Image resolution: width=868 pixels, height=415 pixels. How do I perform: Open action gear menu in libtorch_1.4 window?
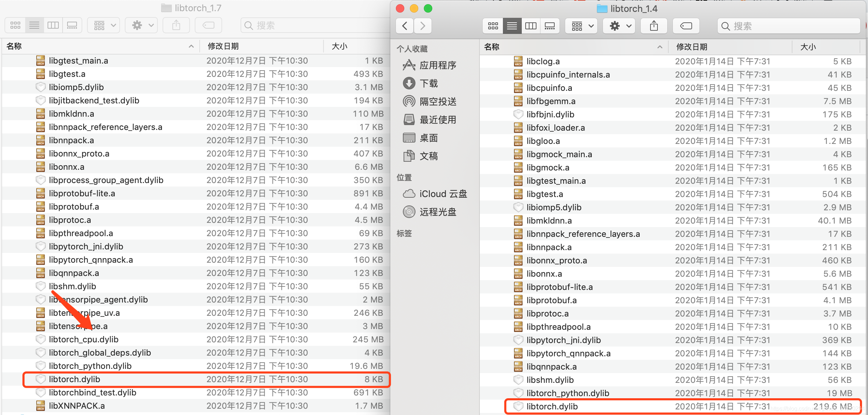pyautogui.click(x=619, y=26)
